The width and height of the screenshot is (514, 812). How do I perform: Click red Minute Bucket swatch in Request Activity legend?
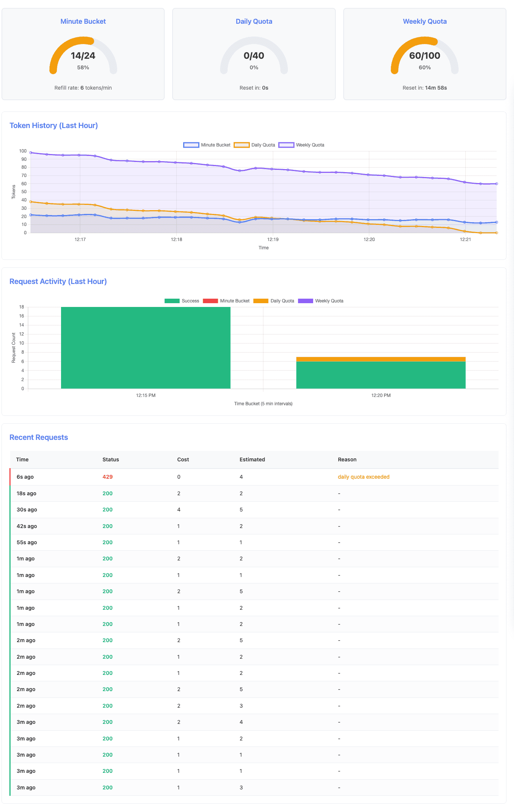[210, 301]
